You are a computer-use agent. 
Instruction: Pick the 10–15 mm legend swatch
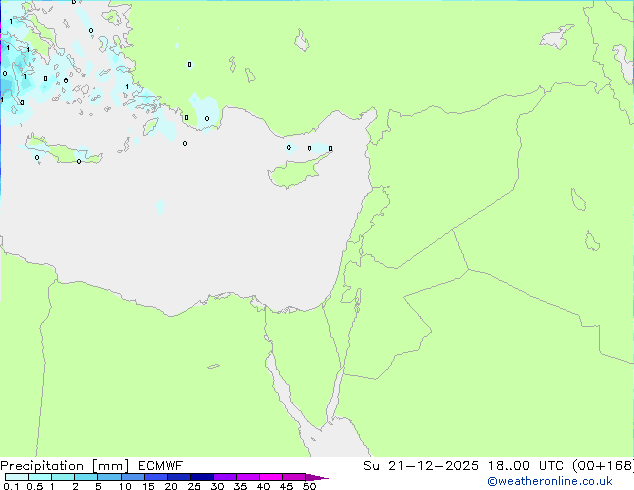tap(133, 477)
